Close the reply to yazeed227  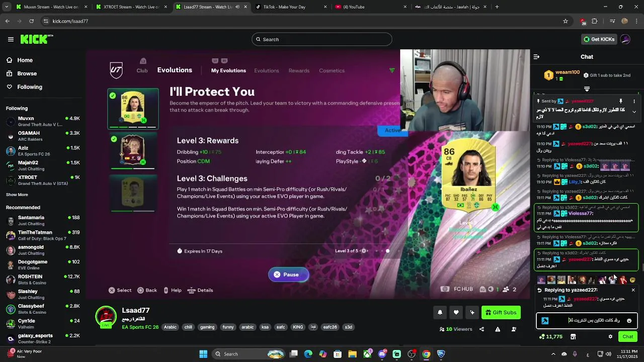pos(633,290)
